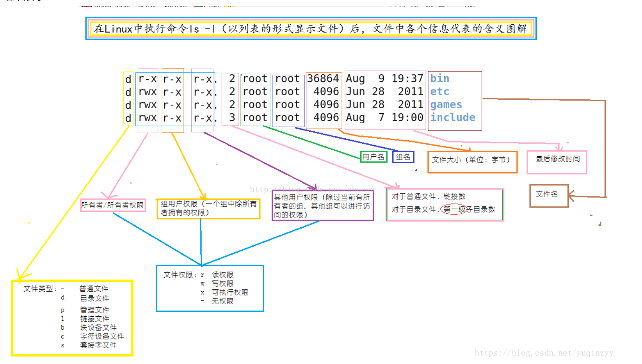Click the 4096 size in the include row

pyautogui.click(x=326, y=117)
